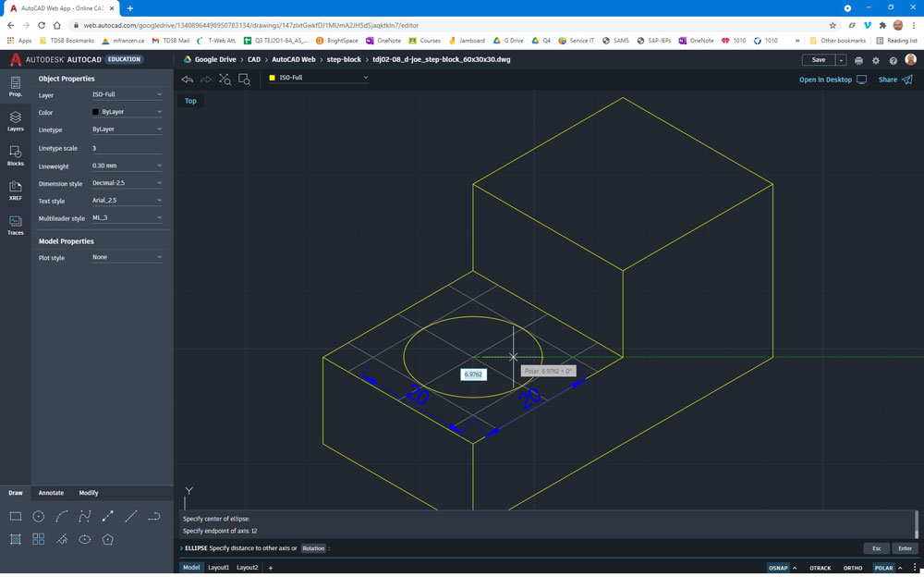Open the Layers side panel
The image size is (924, 577).
click(16, 121)
